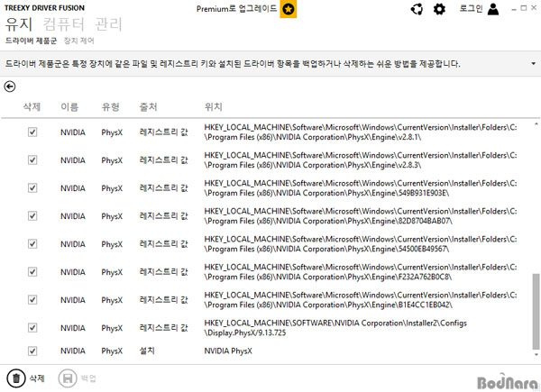
Task: Click the Engine\F232A762B0C8 path text
Action: click(x=361, y=271)
